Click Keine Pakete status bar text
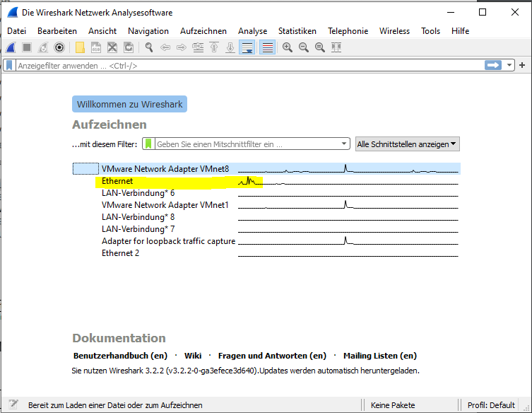This screenshot has height=413, width=532. (x=393, y=405)
